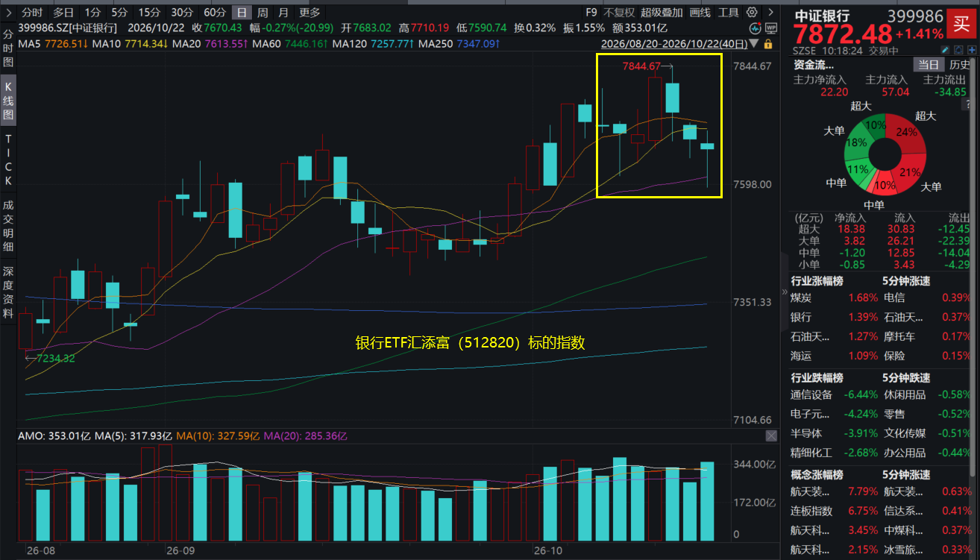Image resolution: width=980 pixels, height=560 pixels.
Task: Select the 周 weekly K-line tab
Action: coord(263,12)
